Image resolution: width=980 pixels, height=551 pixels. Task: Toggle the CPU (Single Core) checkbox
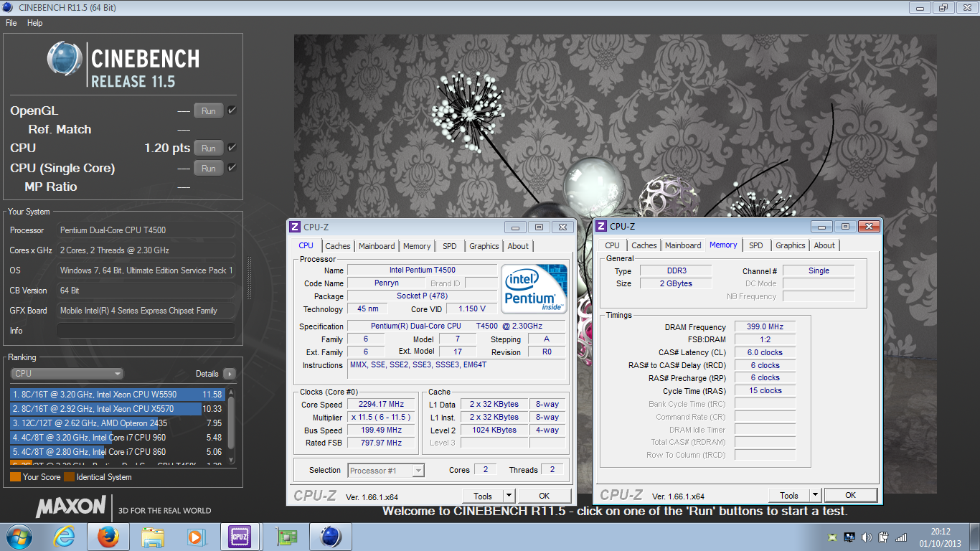pyautogui.click(x=232, y=168)
